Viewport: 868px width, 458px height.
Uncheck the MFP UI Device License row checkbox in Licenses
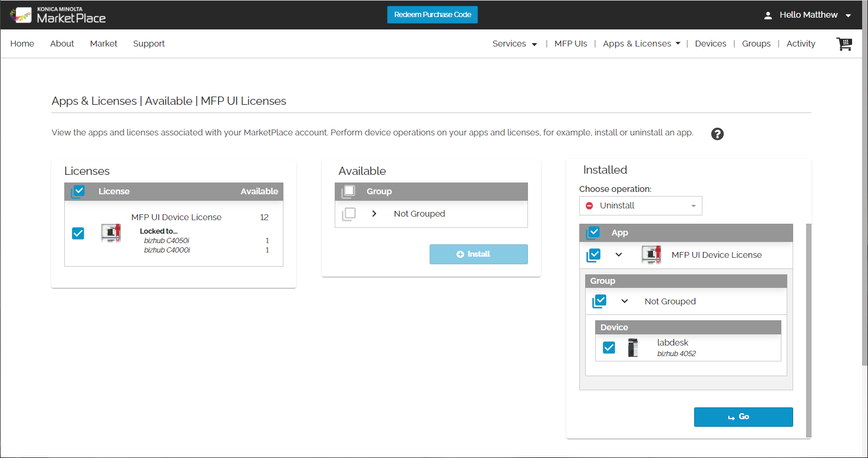point(78,233)
